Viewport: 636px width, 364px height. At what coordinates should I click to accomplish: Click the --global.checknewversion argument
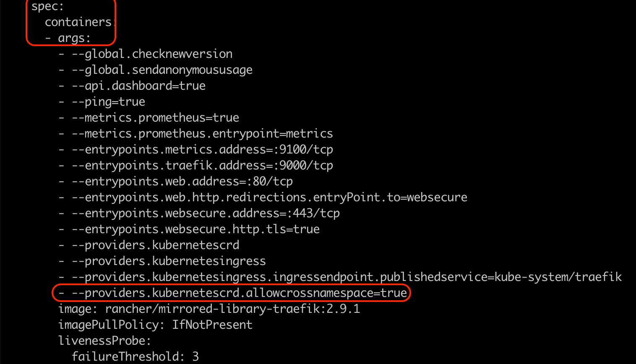(x=152, y=54)
